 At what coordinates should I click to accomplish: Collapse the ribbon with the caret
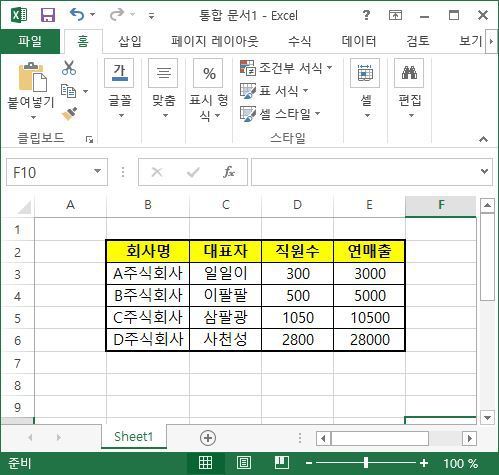coord(483,139)
